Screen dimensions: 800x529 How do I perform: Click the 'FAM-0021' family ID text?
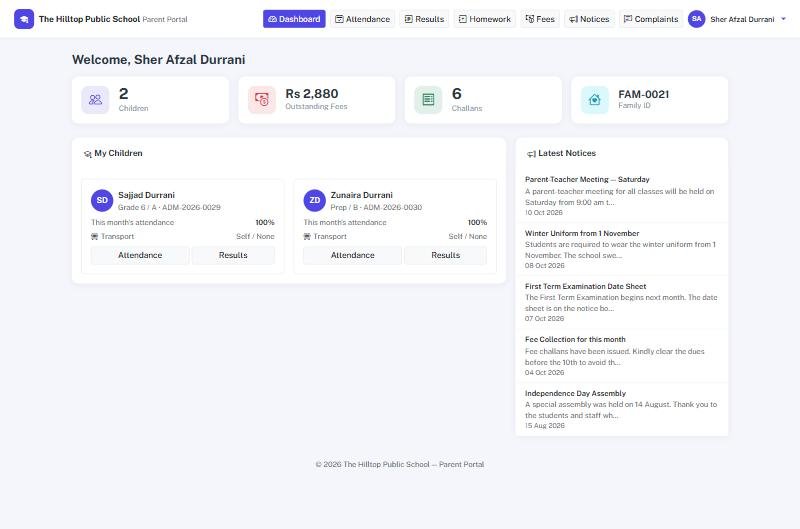tap(643, 94)
